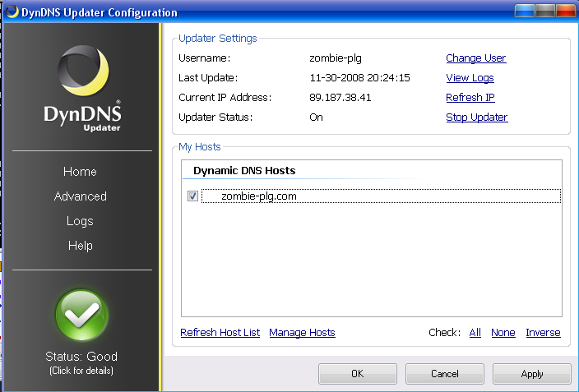The height and width of the screenshot is (392, 579).
Task: Close the DynDNS Updater Configuration window
Action: (x=566, y=11)
